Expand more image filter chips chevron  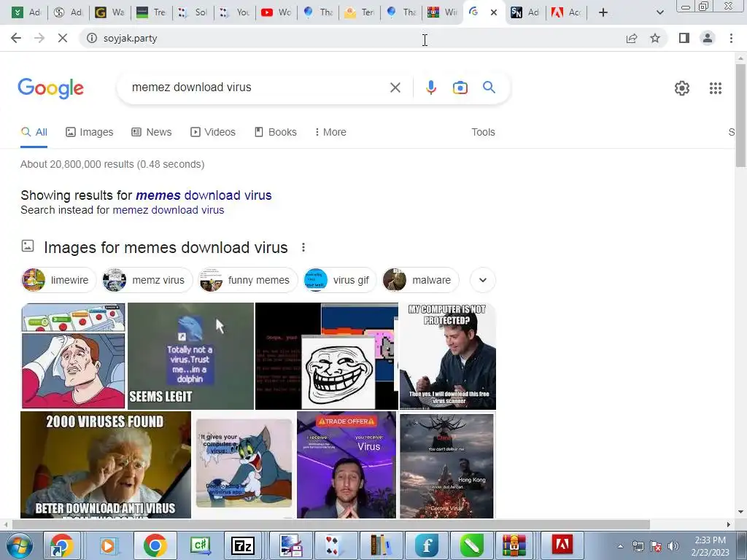pos(483,280)
